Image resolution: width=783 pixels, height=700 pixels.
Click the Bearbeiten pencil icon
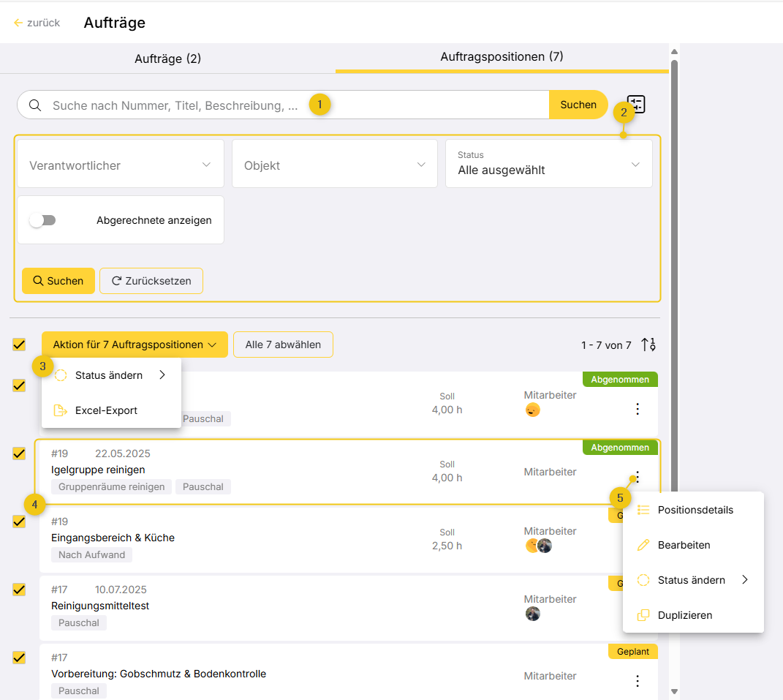click(x=643, y=545)
